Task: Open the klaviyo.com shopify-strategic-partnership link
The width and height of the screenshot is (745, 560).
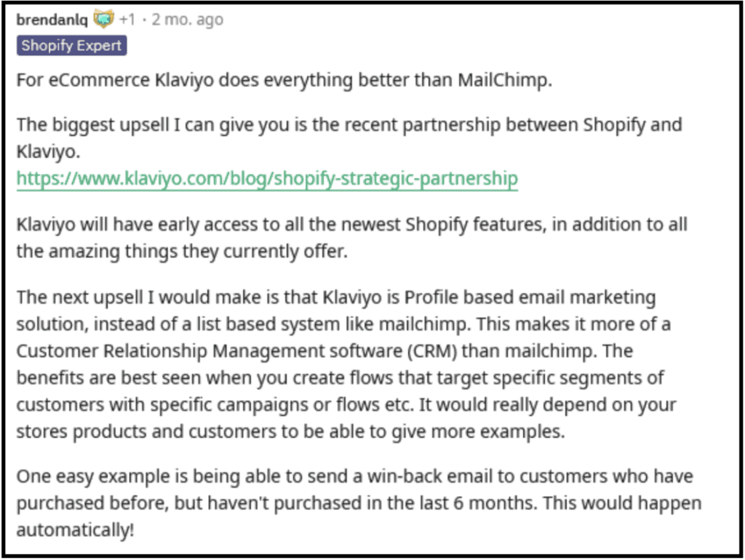Action: [x=267, y=179]
